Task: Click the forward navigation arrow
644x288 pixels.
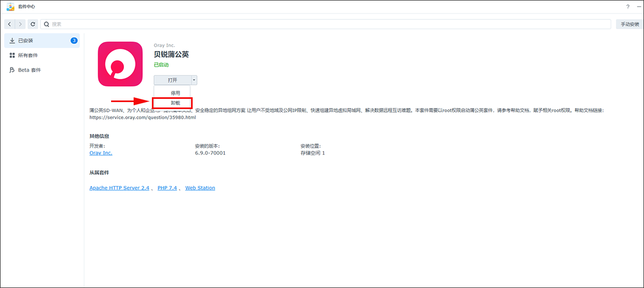Action: pos(20,24)
